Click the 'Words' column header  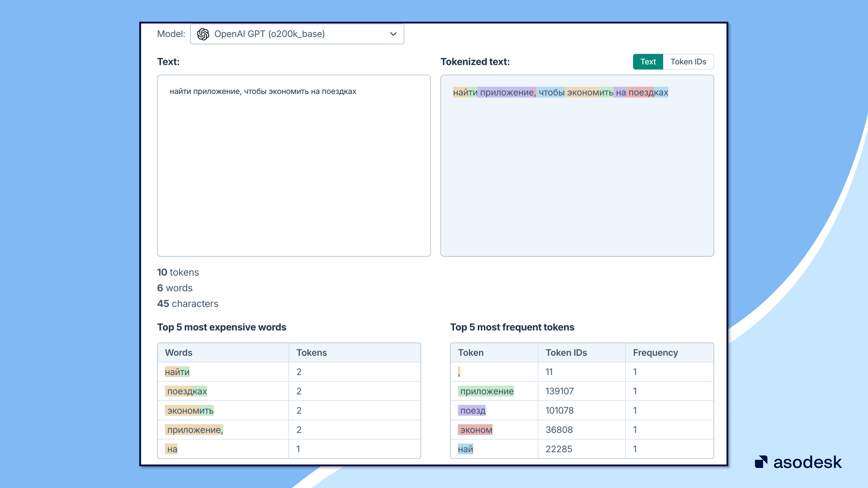[x=179, y=353]
